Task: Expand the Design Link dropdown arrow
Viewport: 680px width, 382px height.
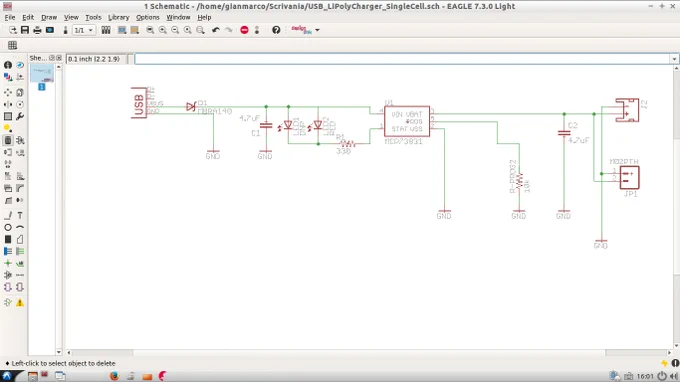Action: tap(317, 30)
